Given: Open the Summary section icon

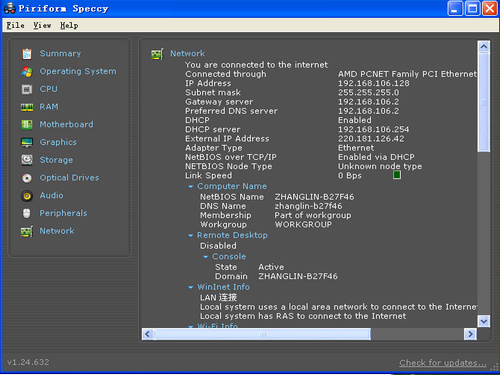Looking at the screenshot, I should [x=27, y=54].
